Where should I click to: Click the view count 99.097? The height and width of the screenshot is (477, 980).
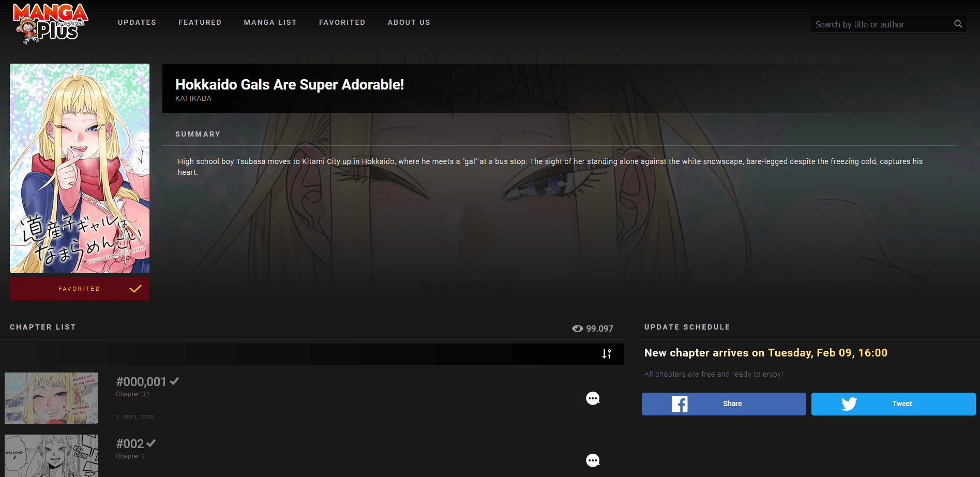(x=599, y=329)
